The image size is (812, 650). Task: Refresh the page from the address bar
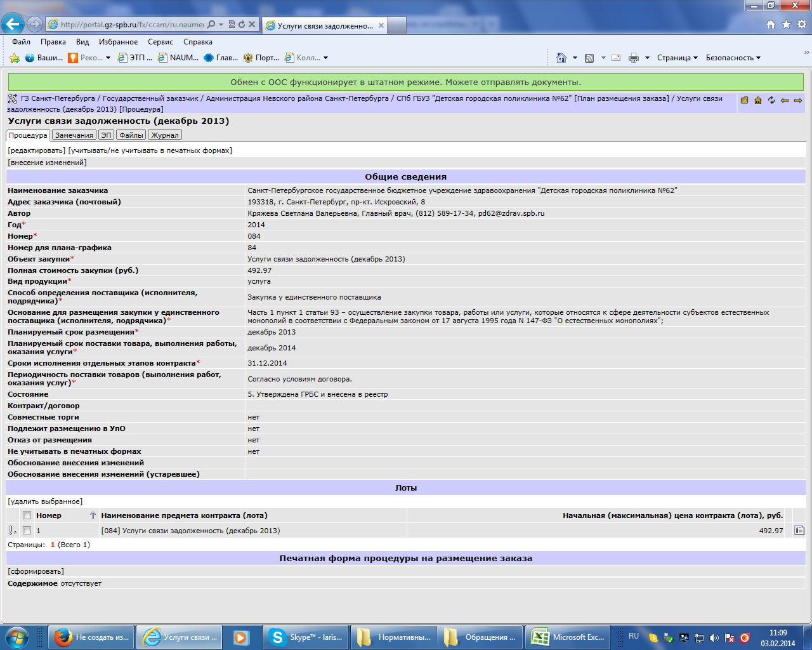242,25
